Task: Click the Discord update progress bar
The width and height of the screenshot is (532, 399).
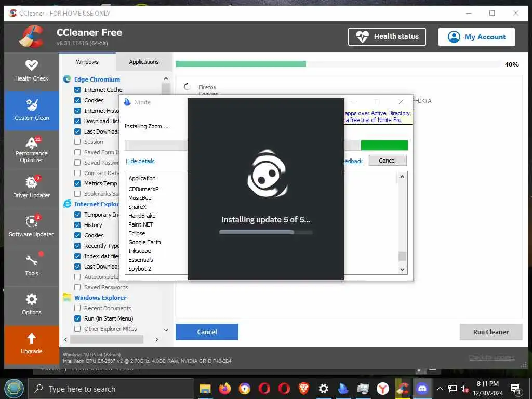Action: (265, 232)
